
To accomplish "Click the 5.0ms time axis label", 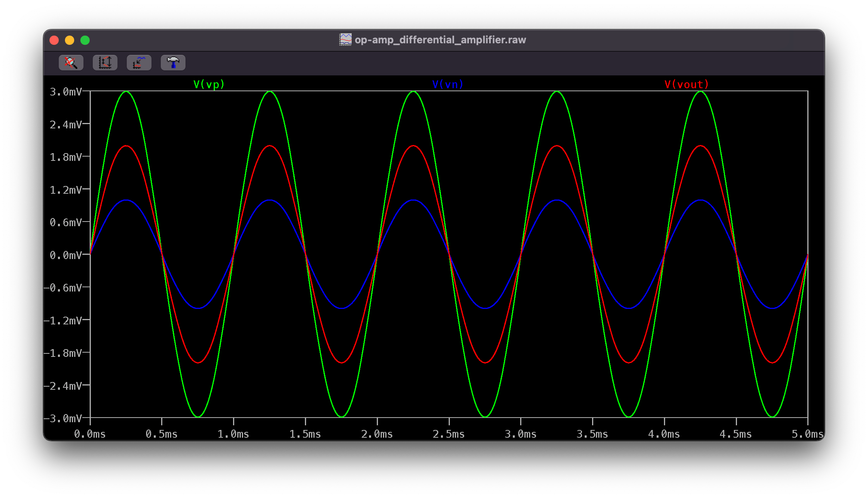I will coord(807,434).
